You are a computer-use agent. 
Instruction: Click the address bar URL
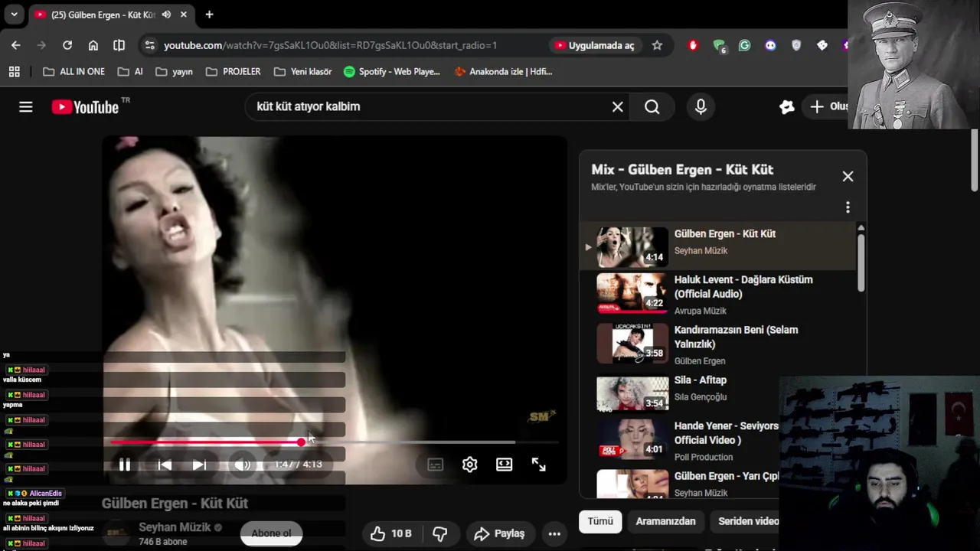click(x=330, y=45)
